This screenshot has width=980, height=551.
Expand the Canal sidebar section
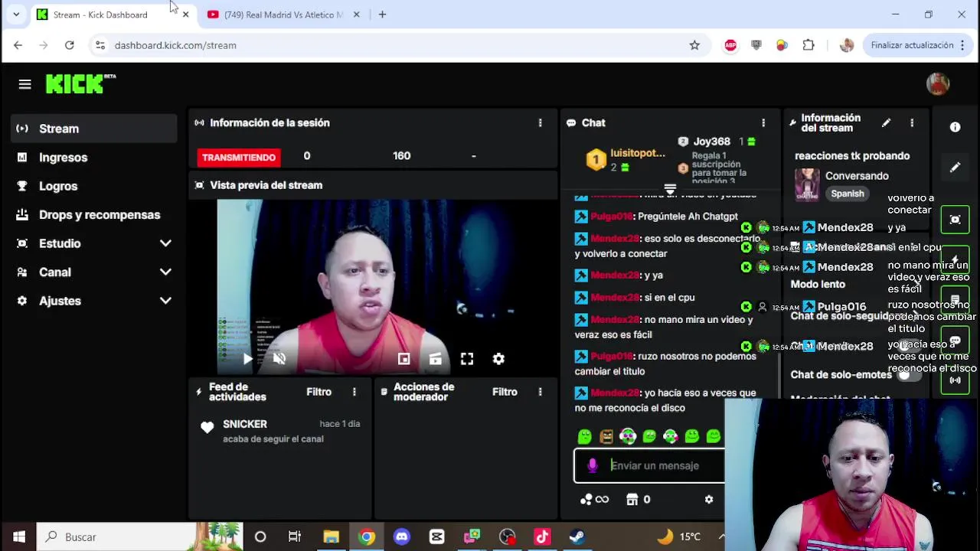coord(165,272)
